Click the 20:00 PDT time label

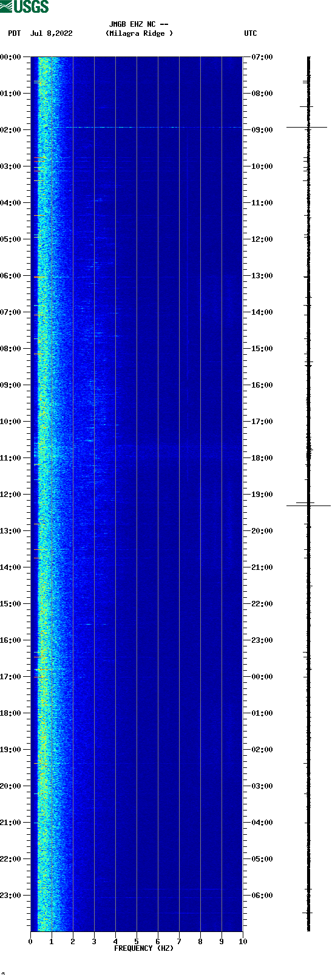pyautogui.click(x=11, y=786)
